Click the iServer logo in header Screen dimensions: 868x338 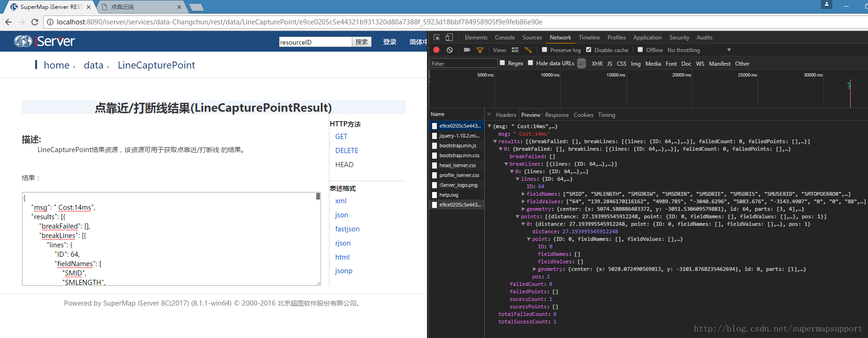click(x=45, y=41)
